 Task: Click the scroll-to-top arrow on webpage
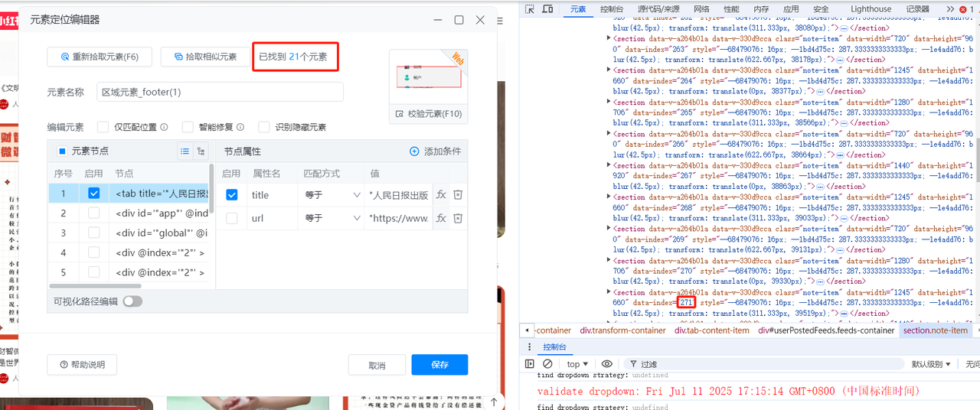coord(494,402)
